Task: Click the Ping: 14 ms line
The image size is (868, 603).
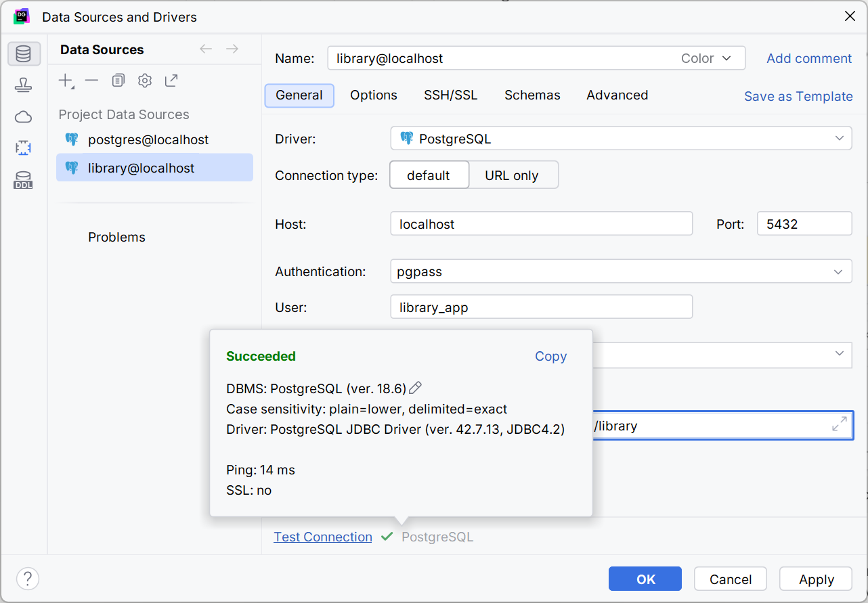Action: pos(261,470)
